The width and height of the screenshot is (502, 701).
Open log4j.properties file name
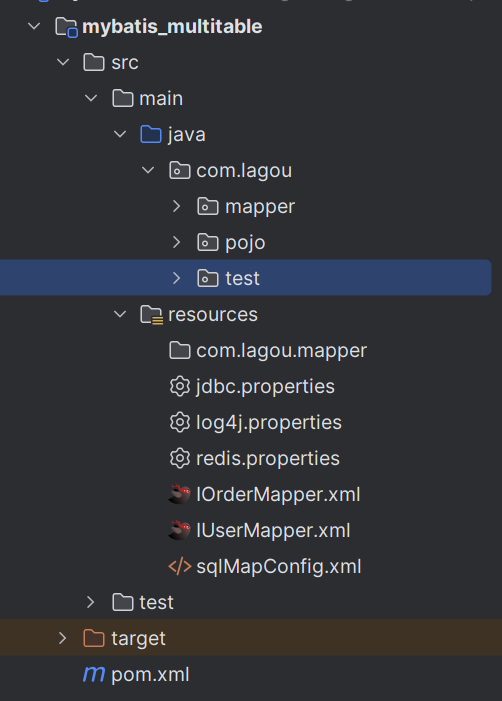click(269, 423)
